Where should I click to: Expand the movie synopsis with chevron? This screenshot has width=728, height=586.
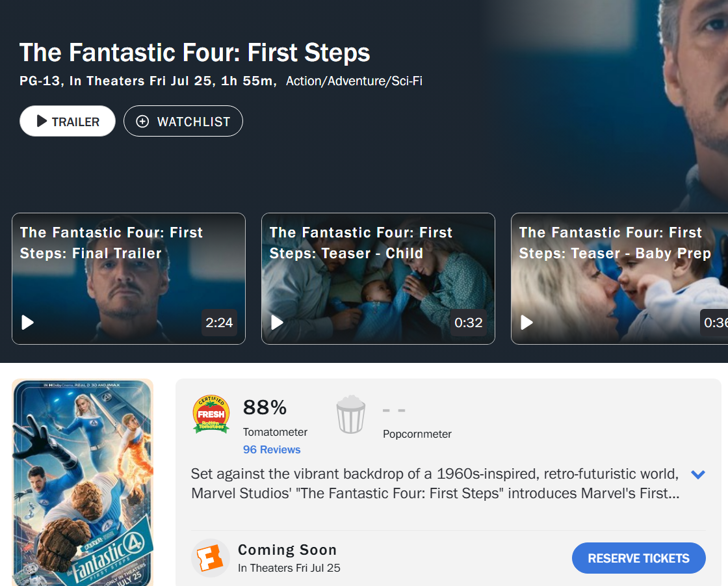(x=698, y=474)
